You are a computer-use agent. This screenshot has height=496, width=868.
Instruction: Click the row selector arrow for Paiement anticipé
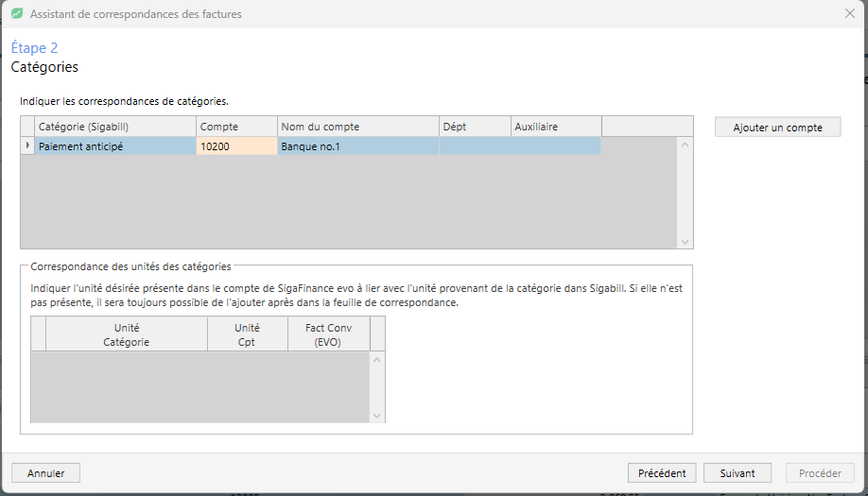point(27,146)
